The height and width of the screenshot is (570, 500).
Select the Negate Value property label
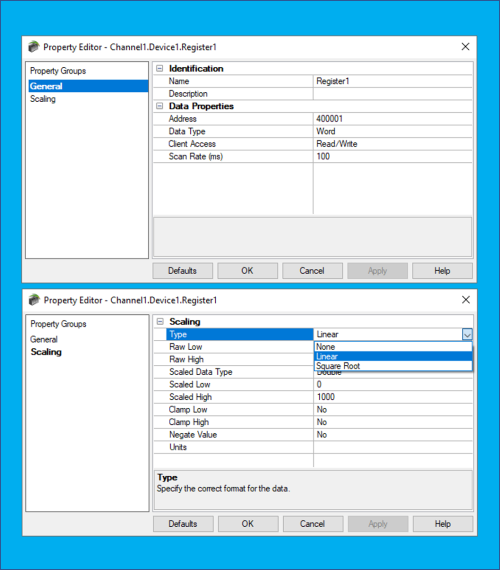(193, 435)
